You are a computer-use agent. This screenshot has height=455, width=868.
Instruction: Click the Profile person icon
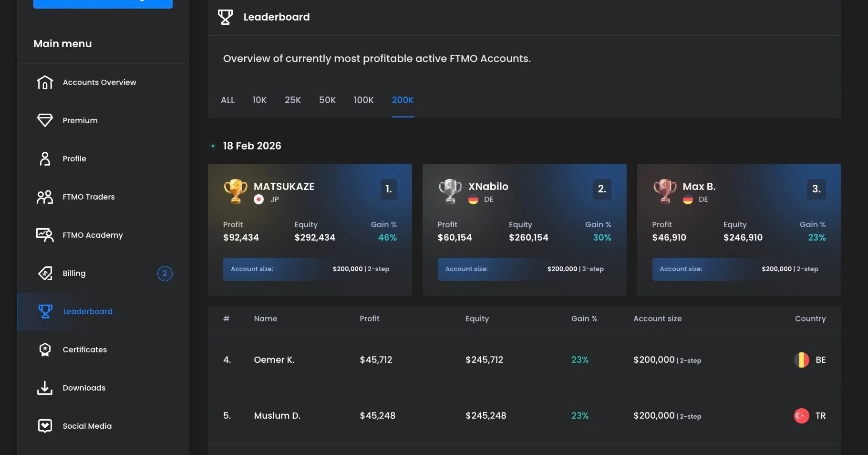[45, 159]
